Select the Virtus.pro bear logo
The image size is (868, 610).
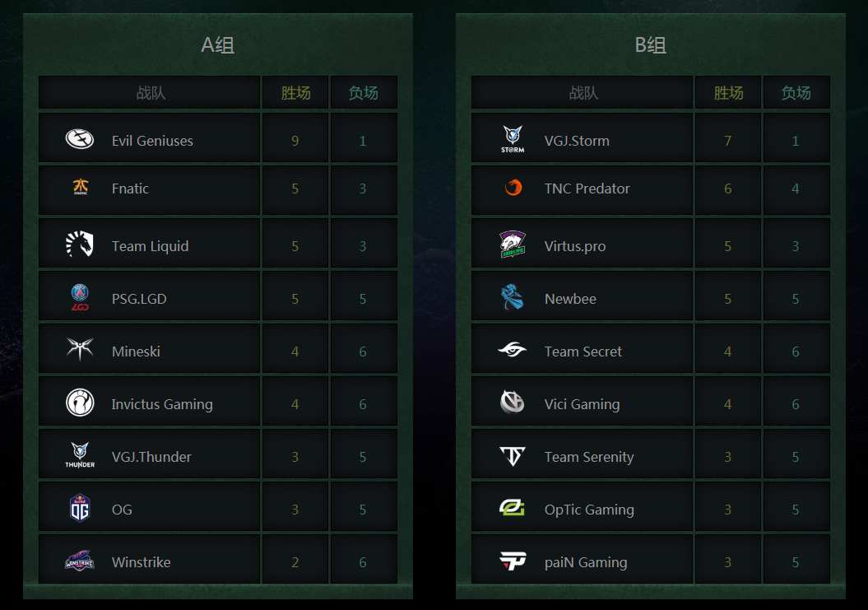[x=513, y=244]
